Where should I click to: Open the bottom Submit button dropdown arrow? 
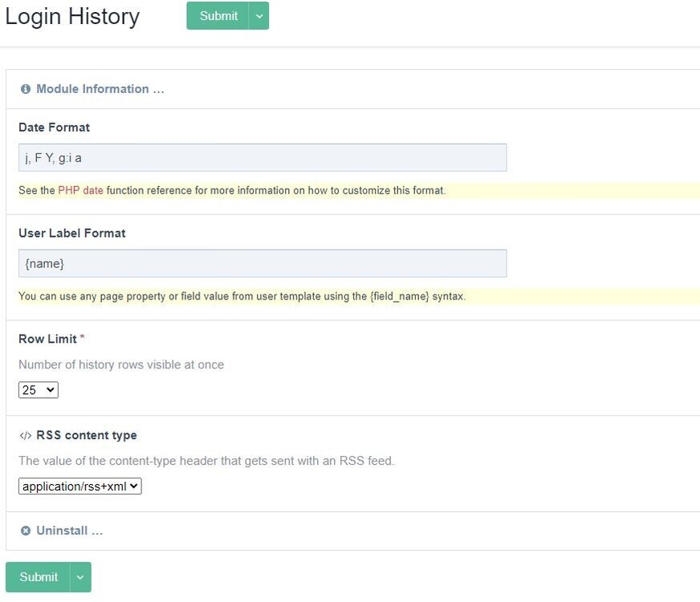[80, 577]
